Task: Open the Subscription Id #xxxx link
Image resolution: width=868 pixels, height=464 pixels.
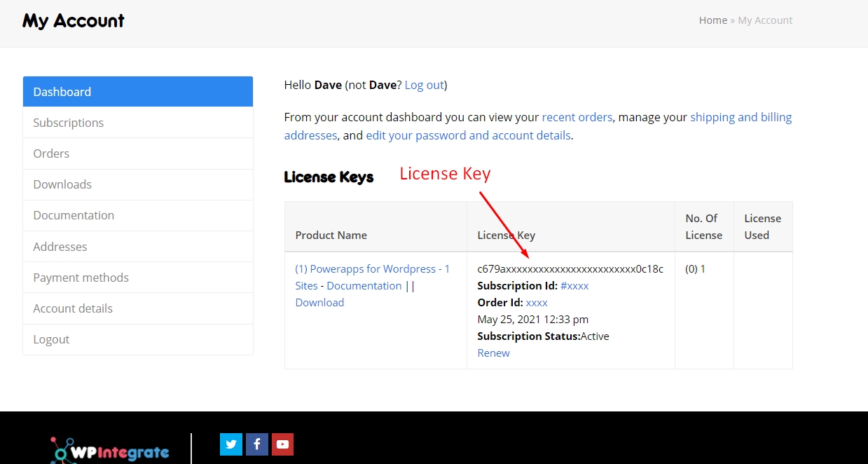Action: [x=574, y=285]
